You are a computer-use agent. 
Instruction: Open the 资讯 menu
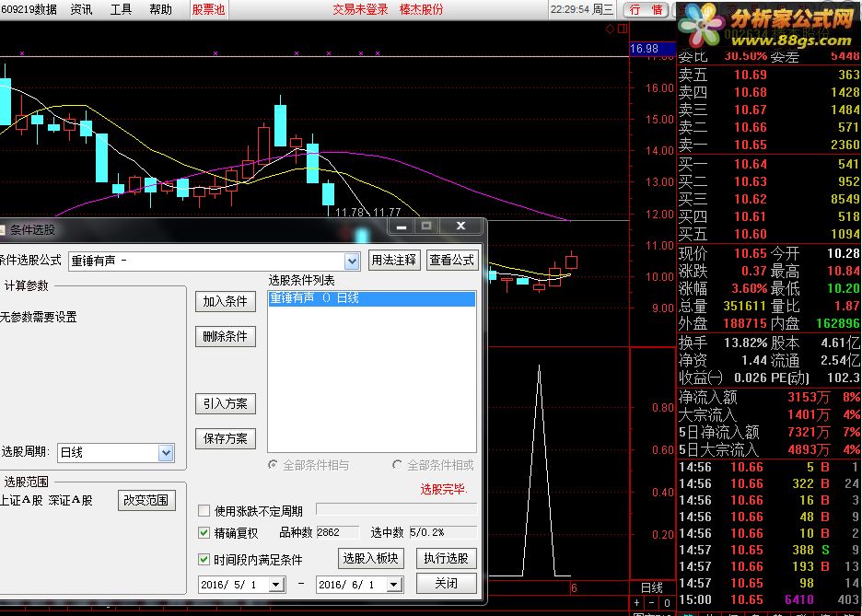(x=81, y=9)
